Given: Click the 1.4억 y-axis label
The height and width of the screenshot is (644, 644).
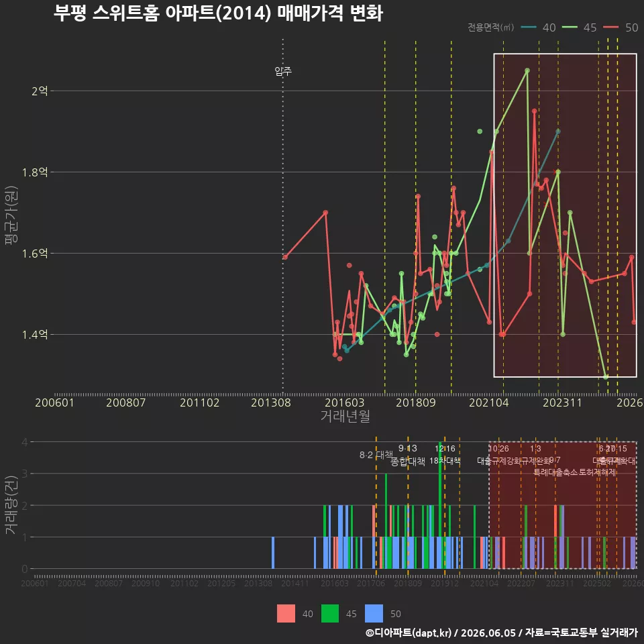Looking at the screenshot, I should [x=35, y=334].
